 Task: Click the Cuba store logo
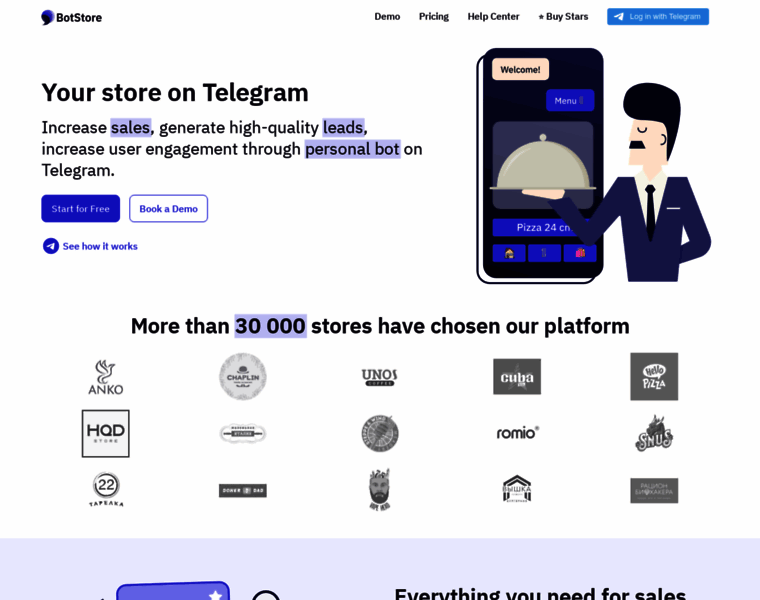click(517, 377)
